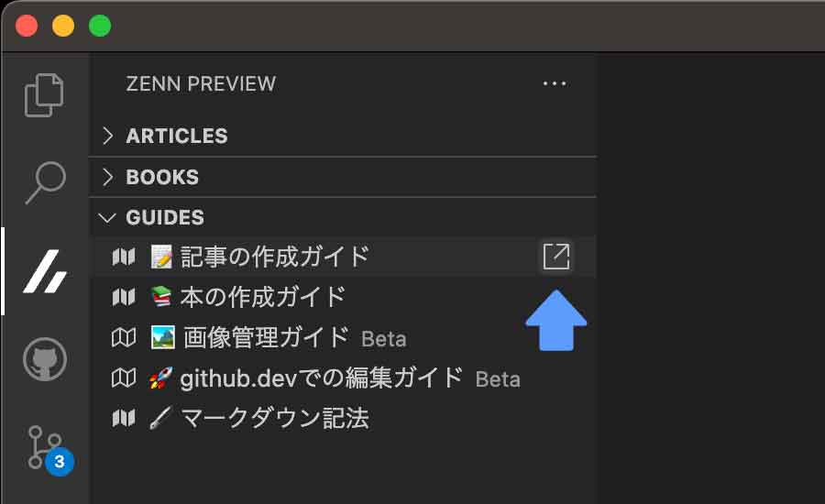
Task: Open Source Control with 3 changes badge
Action: pos(50,450)
